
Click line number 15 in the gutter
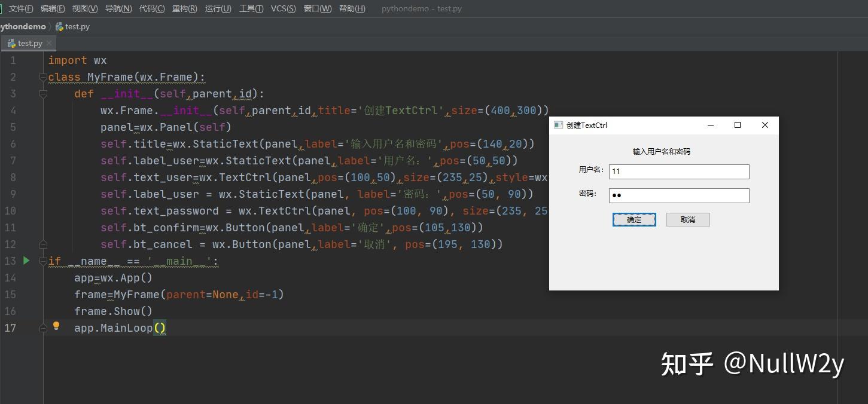(10, 295)
